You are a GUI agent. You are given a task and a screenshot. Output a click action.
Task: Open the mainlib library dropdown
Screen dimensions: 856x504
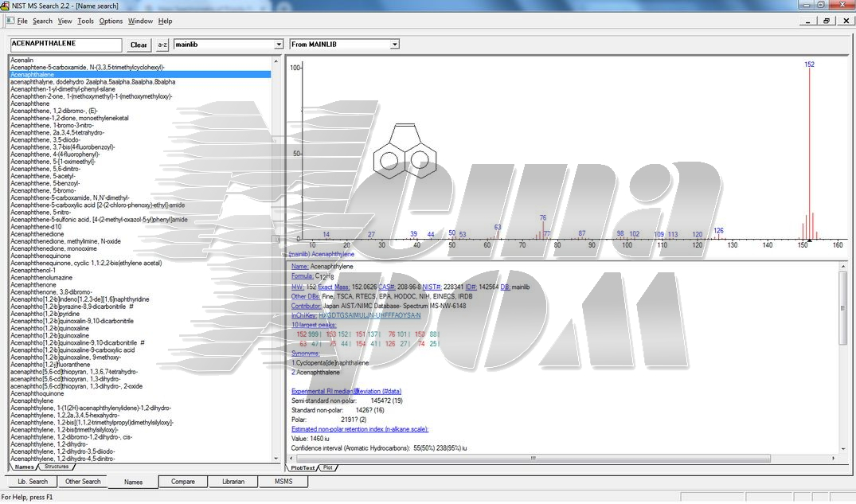(x=278, y=45)
